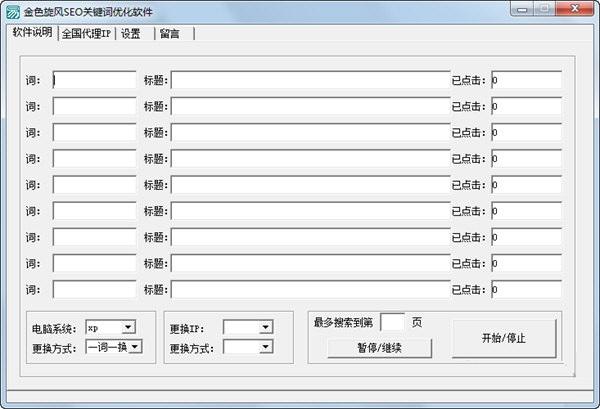The width and height of the screenshot is (600, 409).
Task: Focus the last row 标题 title field
Action: click(x=310, y=289)
